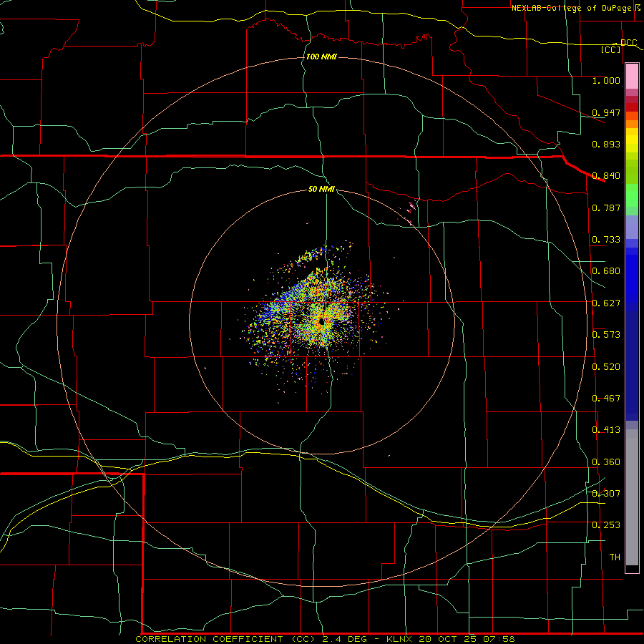Click the 100 NMI range ring label
This screenshot has height=644, width=644.
(x=321, y=57)
